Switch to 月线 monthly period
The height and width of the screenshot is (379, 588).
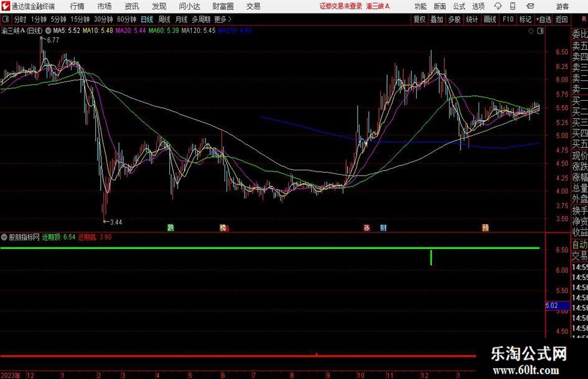(x=182, y=19)
